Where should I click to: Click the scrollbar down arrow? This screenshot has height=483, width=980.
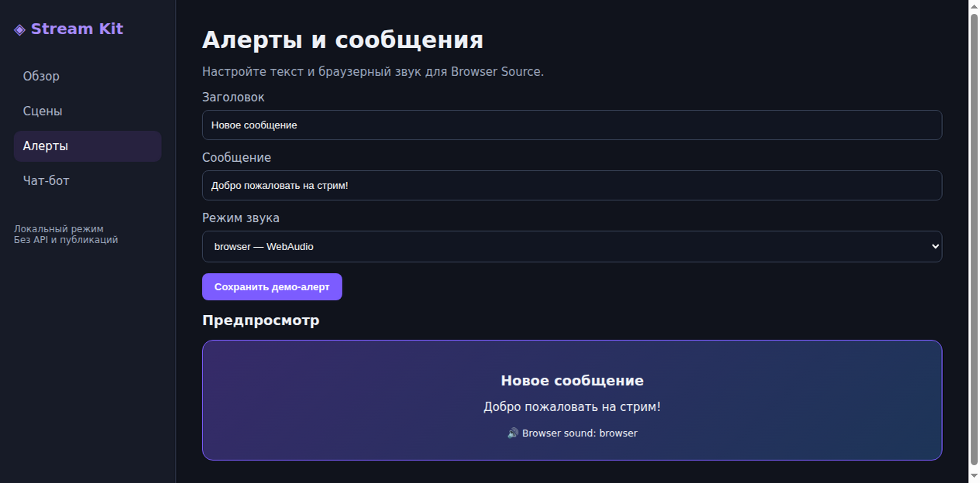pyautogui.click(x=975, y=476)
